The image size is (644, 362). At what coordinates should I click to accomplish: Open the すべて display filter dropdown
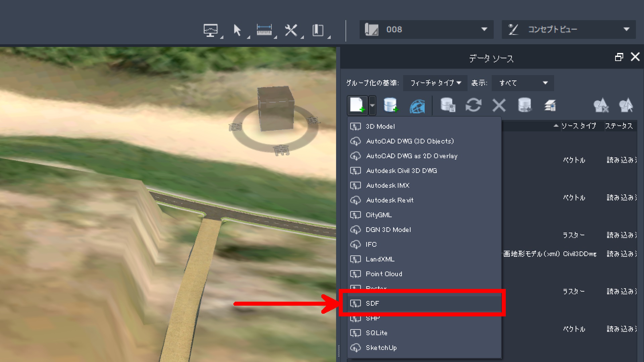[523, 83]
